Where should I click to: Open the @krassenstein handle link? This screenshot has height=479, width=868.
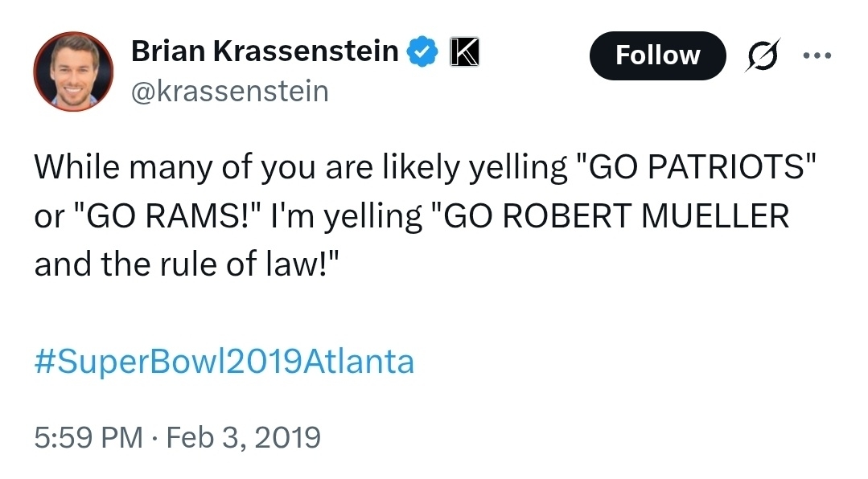pyautogui.click(x=229, y=91)
